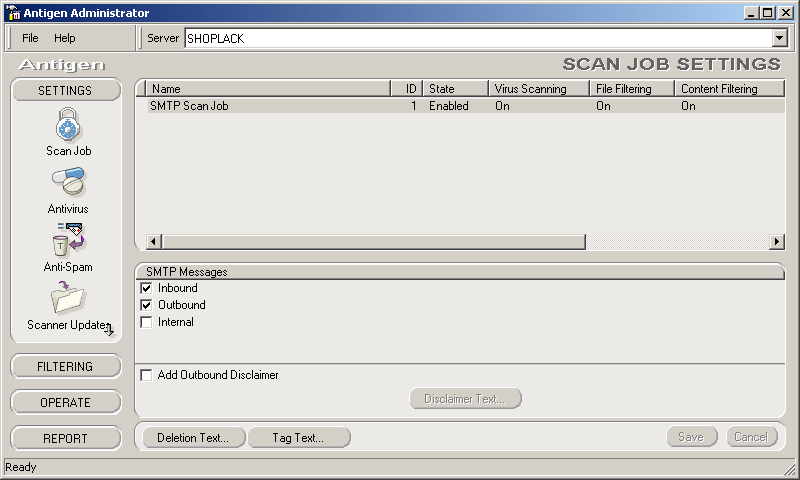
Task: Expand the Server dropdown list
Action: coord(779,38)
